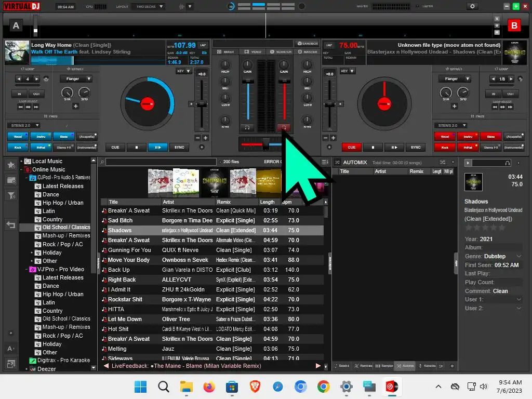The width and height of the screenshot is (532, 399).
Task: Click deck A SYNC button
Action: 179,147
